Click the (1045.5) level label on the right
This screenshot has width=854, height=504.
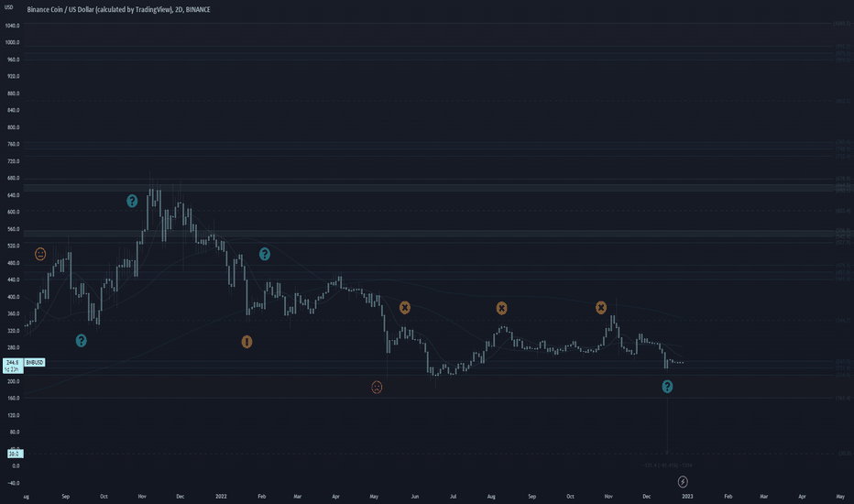pos(842,24)
